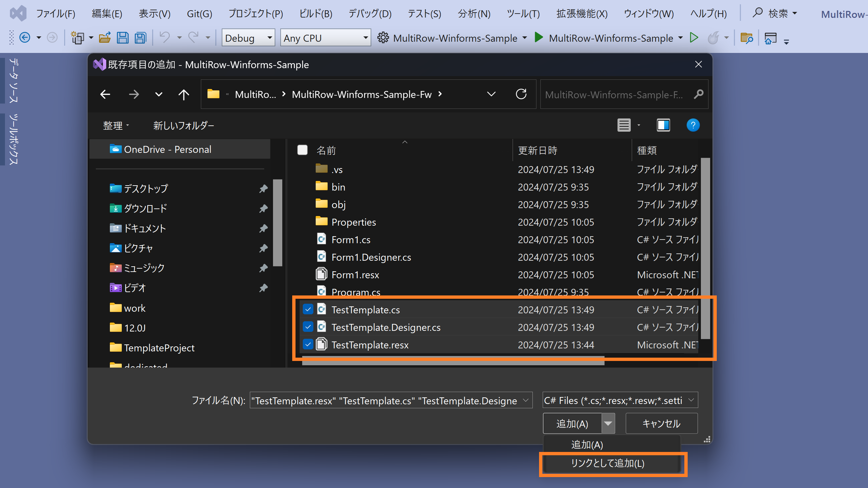Viewport: 868px width, 488px height.
Task: Click the キャンセル button
Action: 662,423
